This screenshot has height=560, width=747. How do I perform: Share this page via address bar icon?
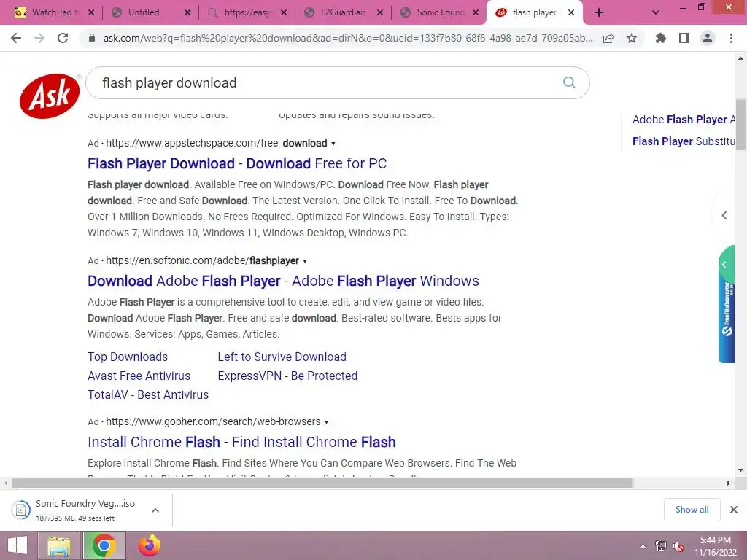tap(608, 38)
